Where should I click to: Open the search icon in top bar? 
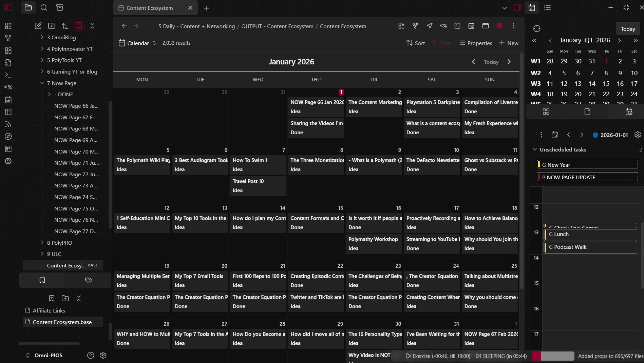point(44,7)
